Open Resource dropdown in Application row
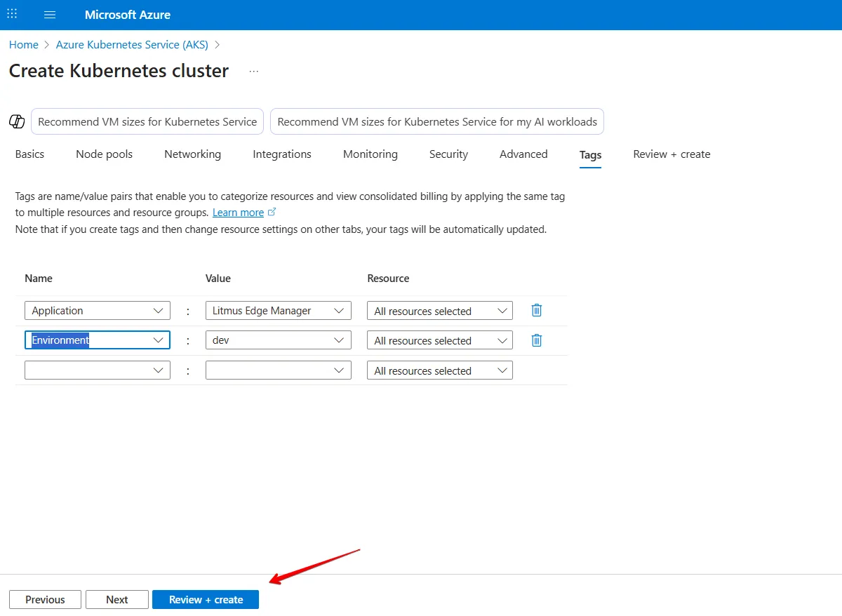 click(x=440, y=311)
